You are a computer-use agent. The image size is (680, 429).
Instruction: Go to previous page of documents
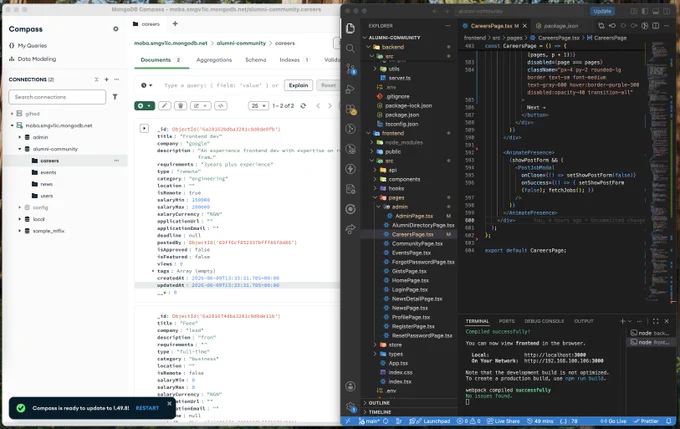click(x=318, y=106)
